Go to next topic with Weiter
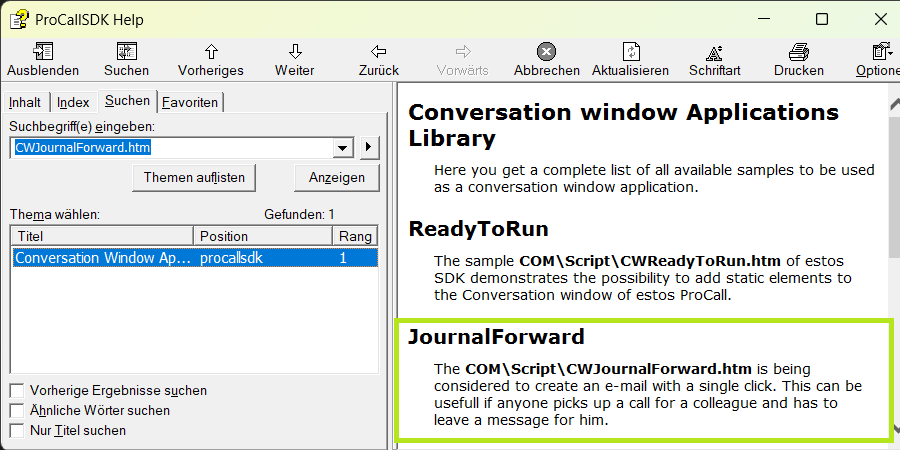Image resolution: width=900 pixels, height=450 pixels. 295,52
